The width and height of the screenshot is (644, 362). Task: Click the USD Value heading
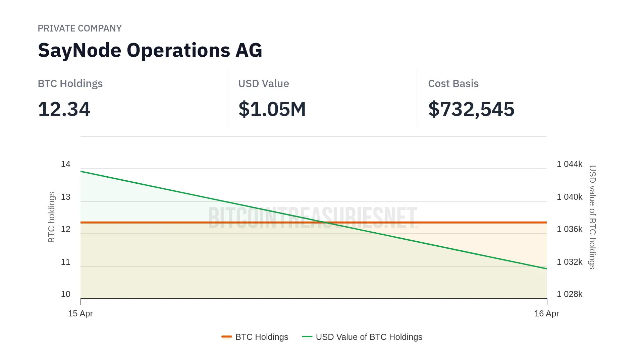[264, 83]
